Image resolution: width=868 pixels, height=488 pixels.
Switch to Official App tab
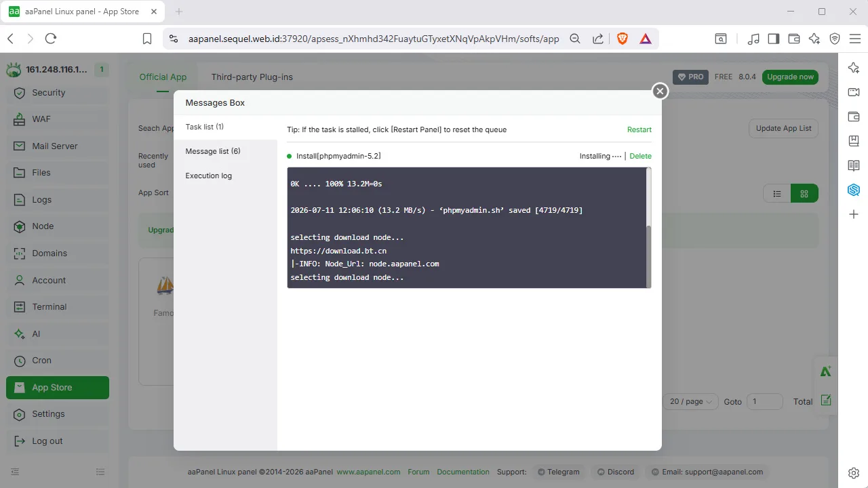pyautogui.click(x=163, y=77)
